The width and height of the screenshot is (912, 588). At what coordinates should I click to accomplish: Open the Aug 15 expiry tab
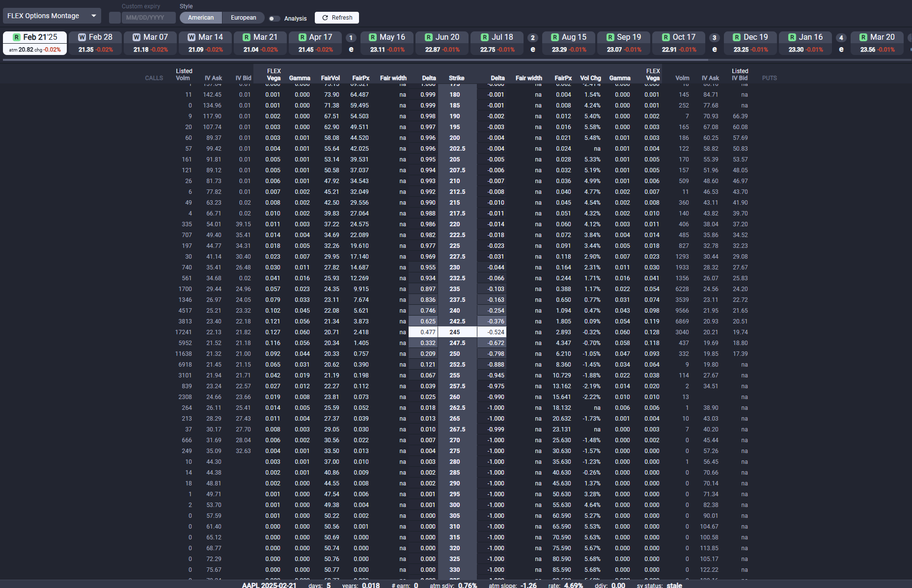click(x=569, y=43)
